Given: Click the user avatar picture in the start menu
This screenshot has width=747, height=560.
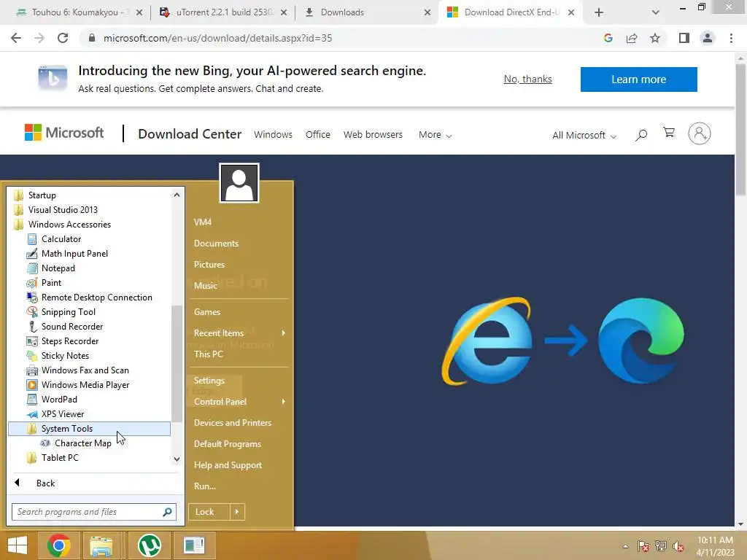Looking at the screenshot, I should coord(239,183).
